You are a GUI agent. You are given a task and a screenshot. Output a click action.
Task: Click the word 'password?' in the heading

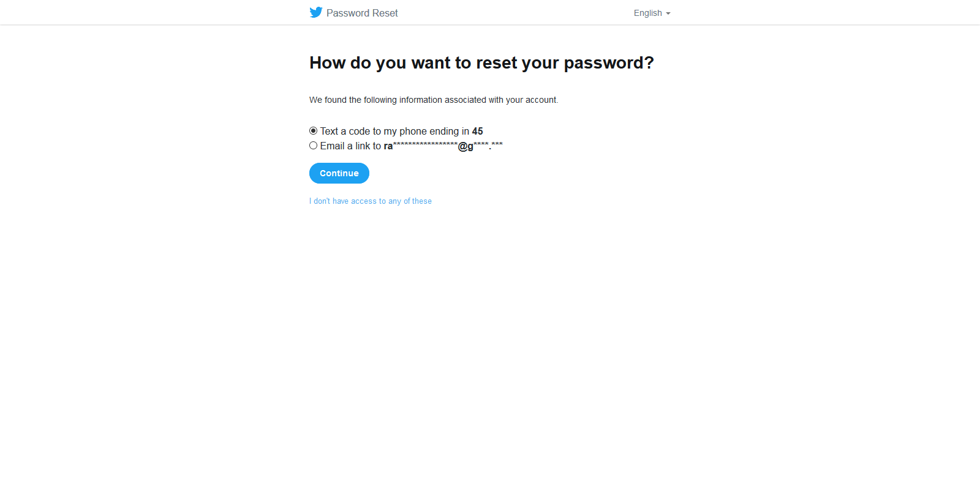pyautogui.click(x=609, y=63)
